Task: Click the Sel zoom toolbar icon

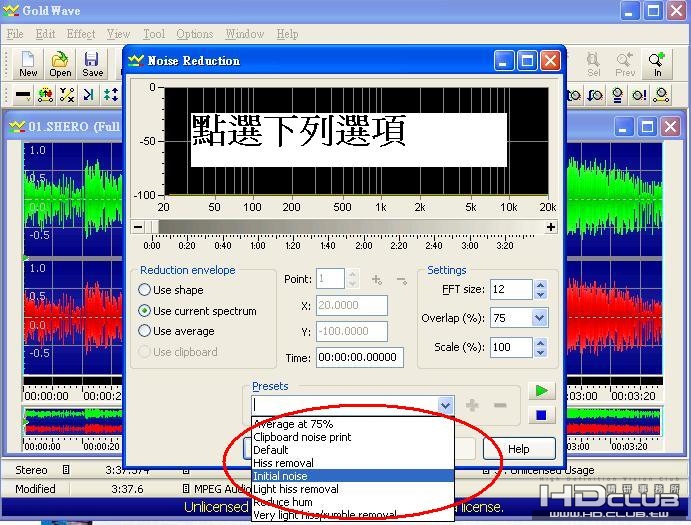Action: tap(593, 64)
